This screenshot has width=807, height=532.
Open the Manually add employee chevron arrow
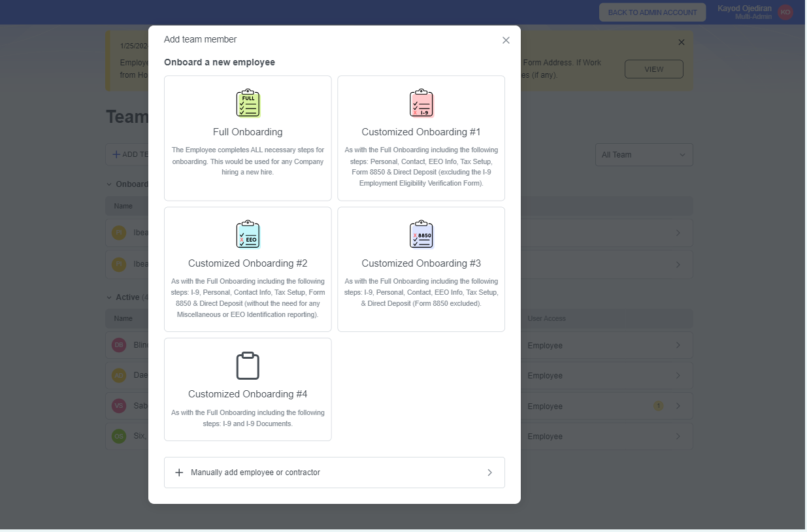click(x=489, y=473)
